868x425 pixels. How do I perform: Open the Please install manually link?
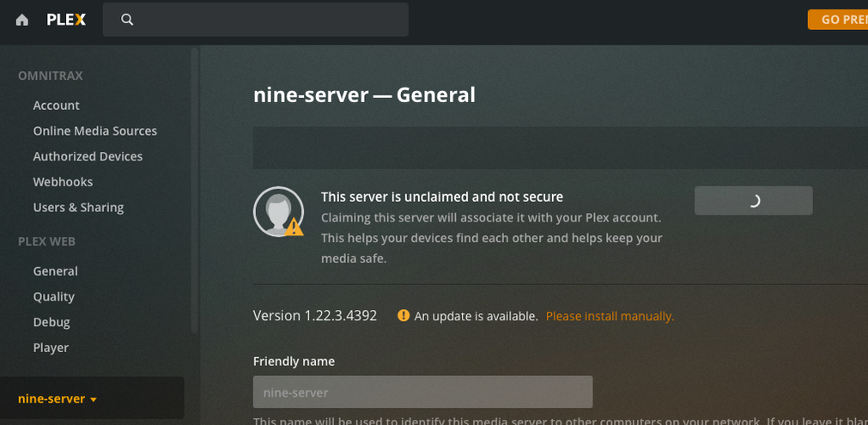[x=610, y=316]
